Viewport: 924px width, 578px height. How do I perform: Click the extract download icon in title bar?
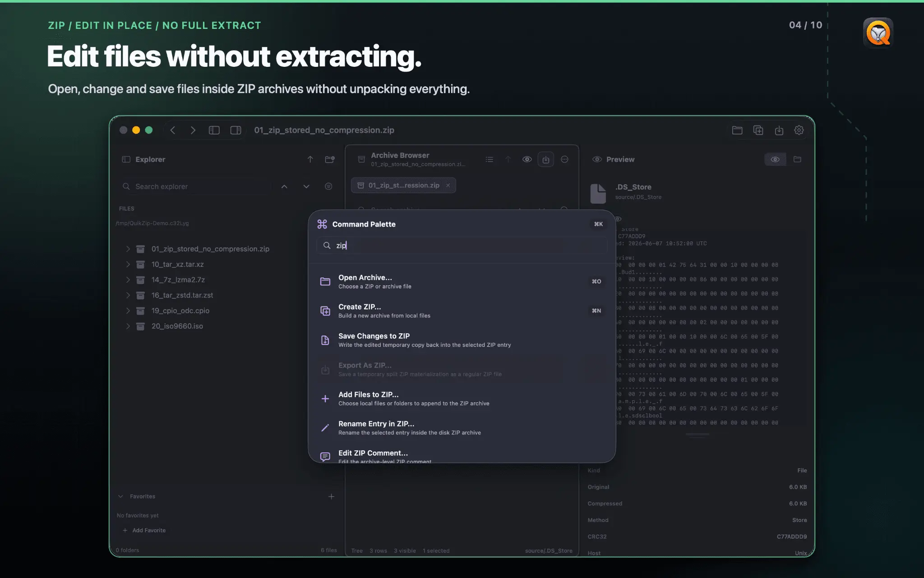click(x=779, y=130)
